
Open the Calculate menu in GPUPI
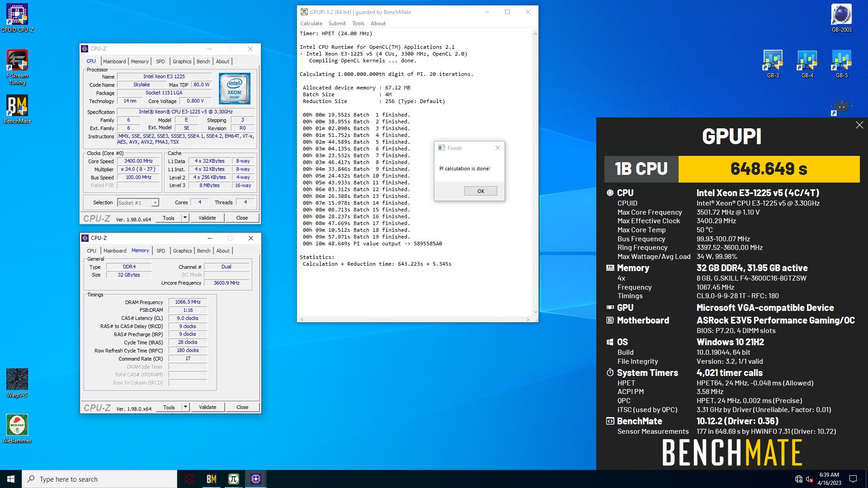point(311,23)
